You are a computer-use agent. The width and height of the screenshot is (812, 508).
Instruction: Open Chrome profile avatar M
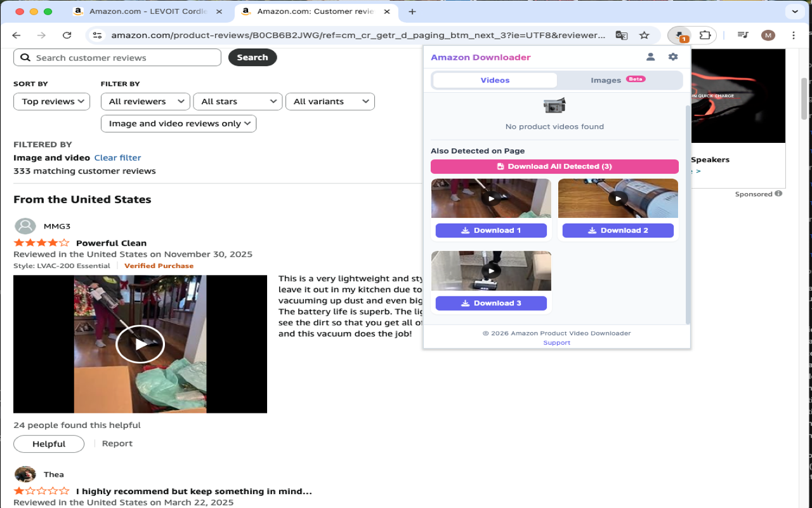768,36
